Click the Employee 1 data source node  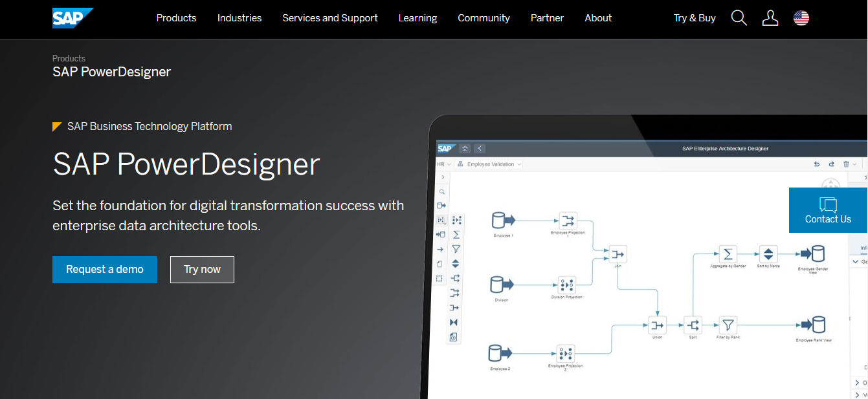click(x=503, y=221)
